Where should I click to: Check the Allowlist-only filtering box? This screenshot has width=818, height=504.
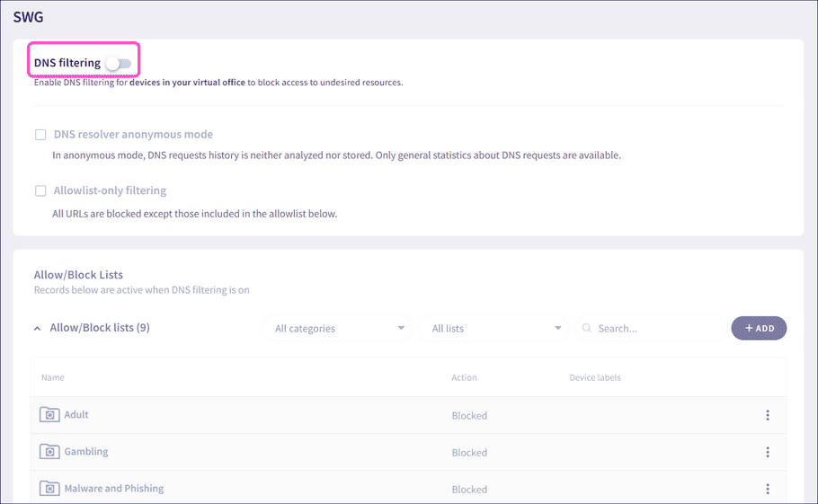click(x=40, y=190)
